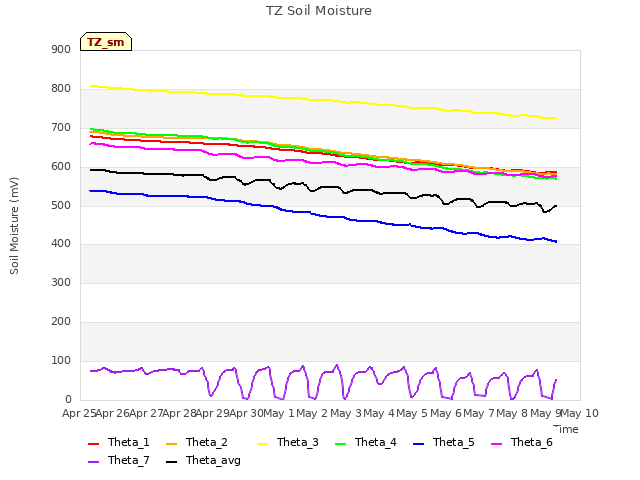Screen dimensions: 640x480
Task: Click the May 1 date tick label
Action: click(x=279, y=413)
